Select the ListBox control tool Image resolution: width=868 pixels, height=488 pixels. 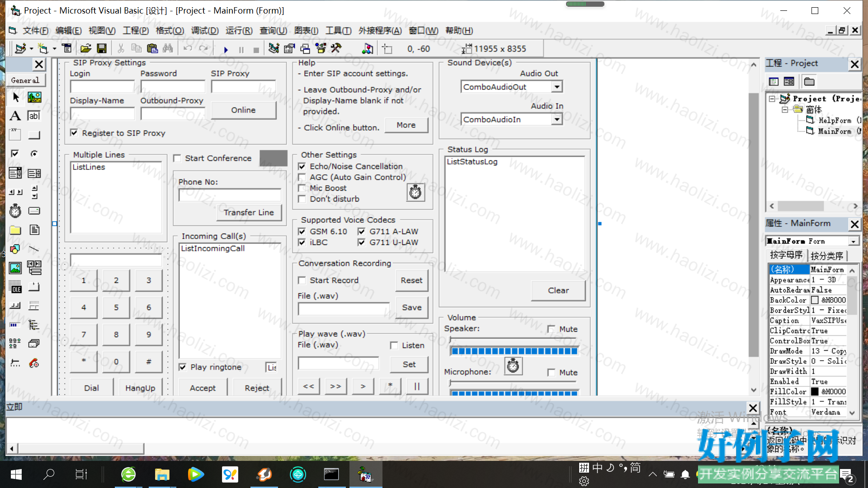(34, 173)
